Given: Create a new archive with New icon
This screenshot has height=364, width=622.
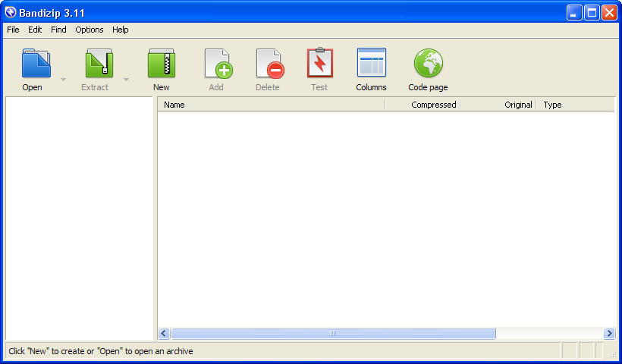Looking at the screenshot, I should tap(162, 63).
